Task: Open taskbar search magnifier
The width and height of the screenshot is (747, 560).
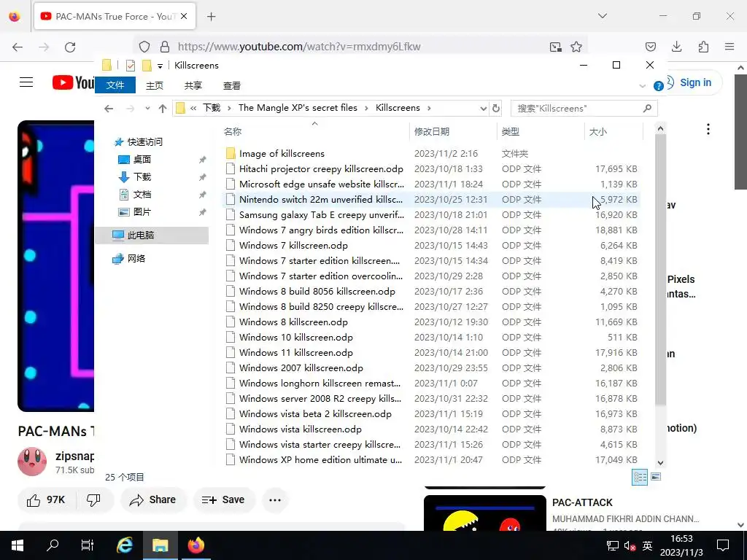Action: (x=53, y=545)
